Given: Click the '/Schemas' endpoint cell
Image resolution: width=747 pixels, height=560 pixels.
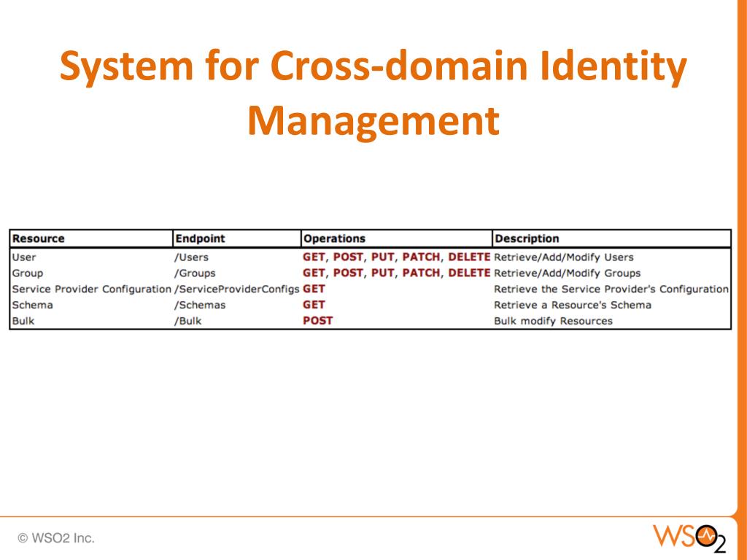Looking at the screenshot, I should [200, 305].
